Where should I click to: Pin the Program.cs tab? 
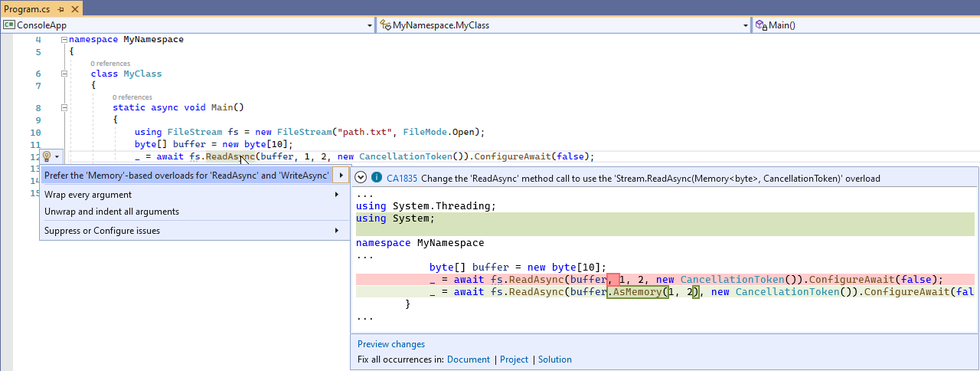[x=59, y=8]
